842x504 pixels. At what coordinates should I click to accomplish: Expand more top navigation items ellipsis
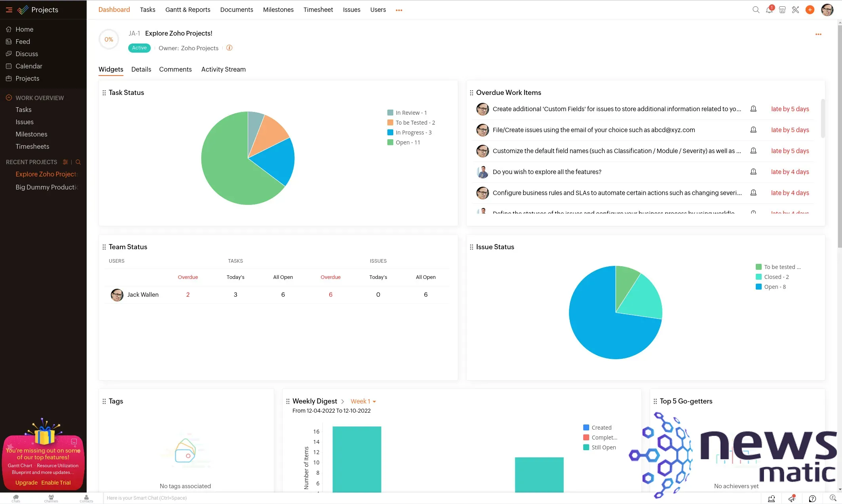click(399, 10)
